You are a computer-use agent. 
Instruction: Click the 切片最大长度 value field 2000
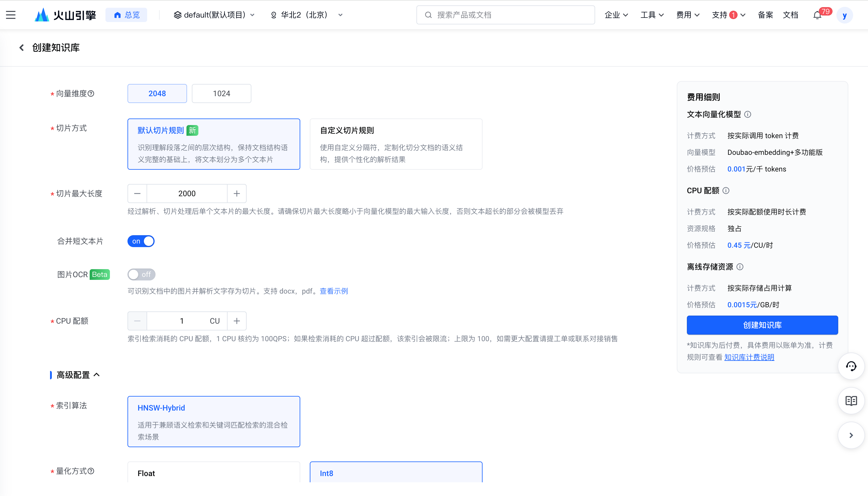click(187, 194)
